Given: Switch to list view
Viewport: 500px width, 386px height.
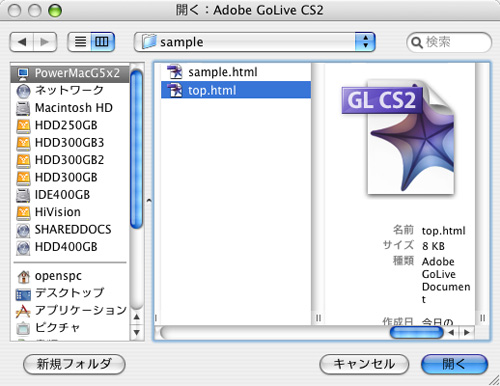Looking at the screenshot, I should tap(80, 42).
